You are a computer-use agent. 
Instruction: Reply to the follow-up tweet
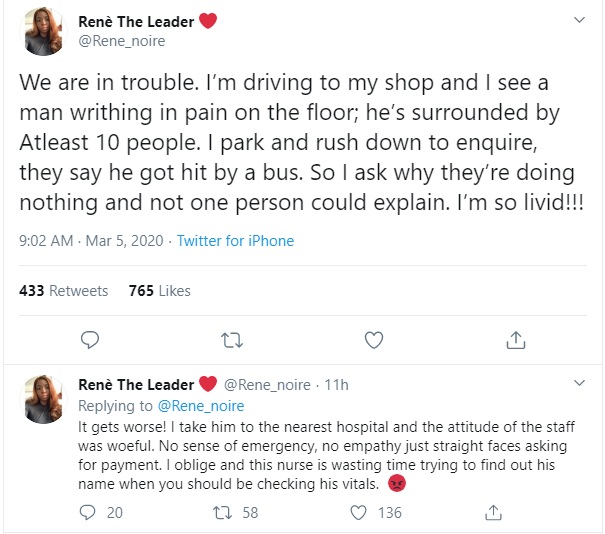88,512
